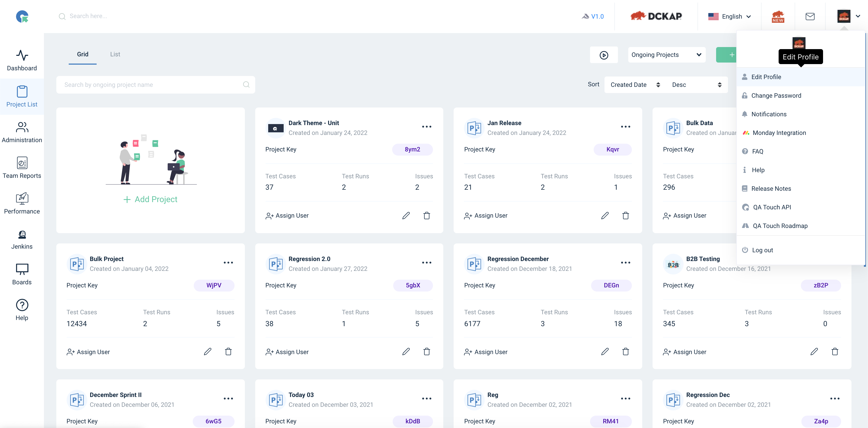Open Notifications from profile menu
Viewport: 868px width, 428px height.
[x=800, y=114]
